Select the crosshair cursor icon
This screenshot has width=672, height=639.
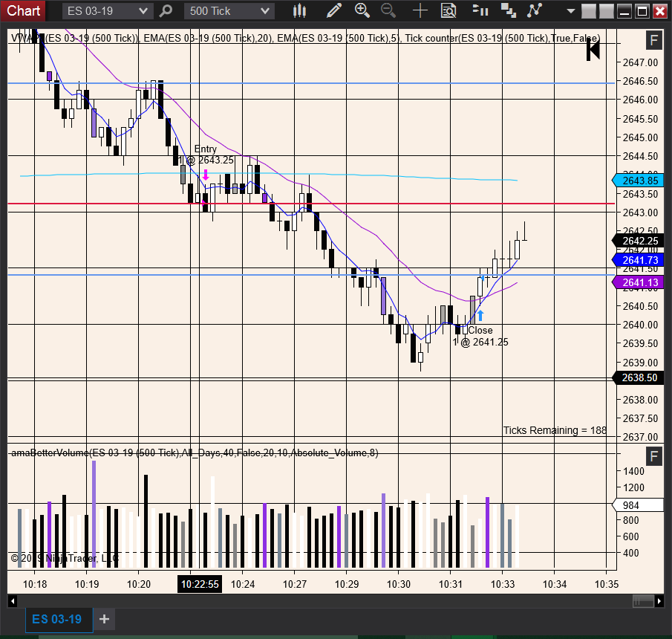[420, 10]
